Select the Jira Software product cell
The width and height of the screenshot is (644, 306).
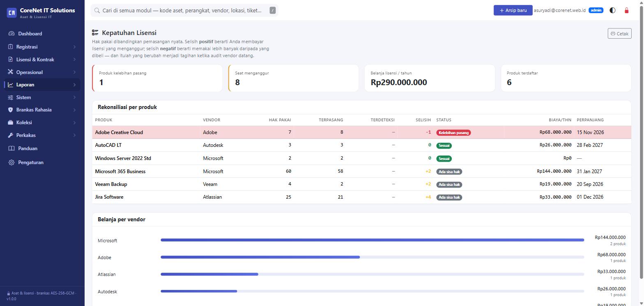pyautogui.click(x=146, y=197)
